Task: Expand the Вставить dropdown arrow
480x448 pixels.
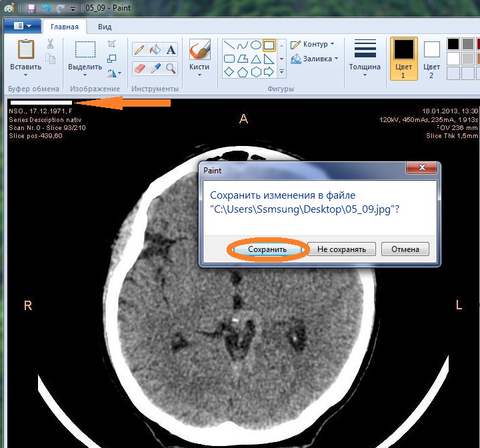Action: point(26,75)
